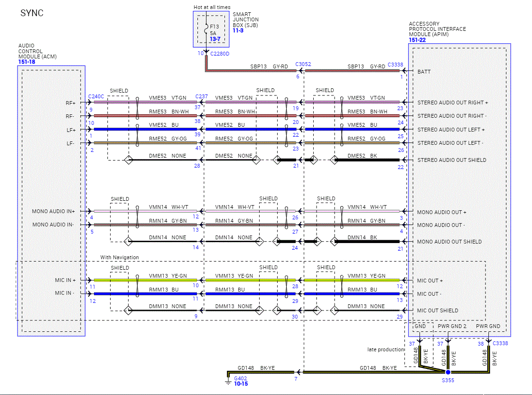Click MONO AUDIO IN- label
The width and height of the screenshot is (532, 395).
pos(53,225)
